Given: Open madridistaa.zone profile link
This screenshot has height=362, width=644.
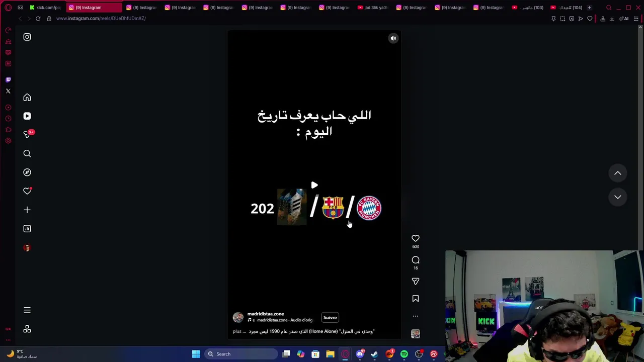Looking at the screenshot, I should click(266, 314).
